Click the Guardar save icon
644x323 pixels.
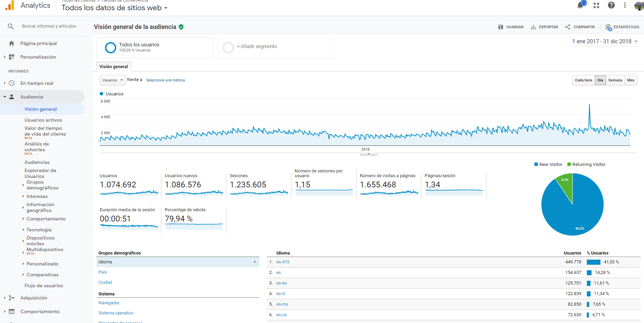coord(501,27)
